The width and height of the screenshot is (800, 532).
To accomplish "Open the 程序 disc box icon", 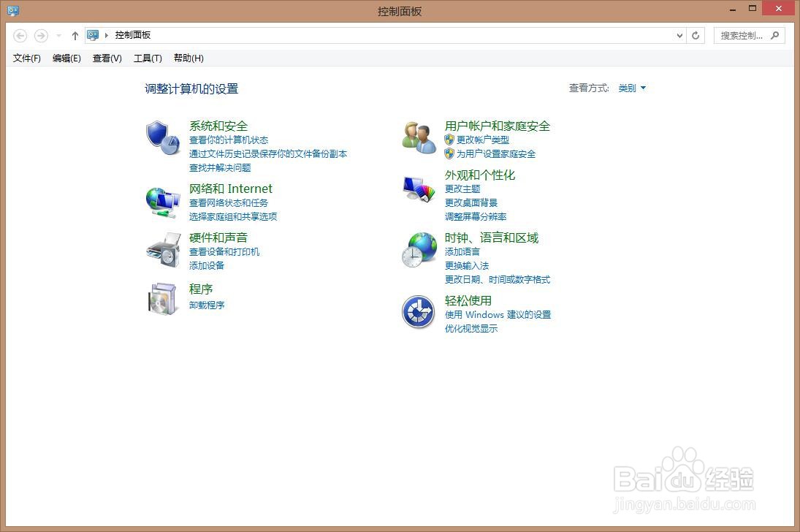I will click(x=163, y=299).
